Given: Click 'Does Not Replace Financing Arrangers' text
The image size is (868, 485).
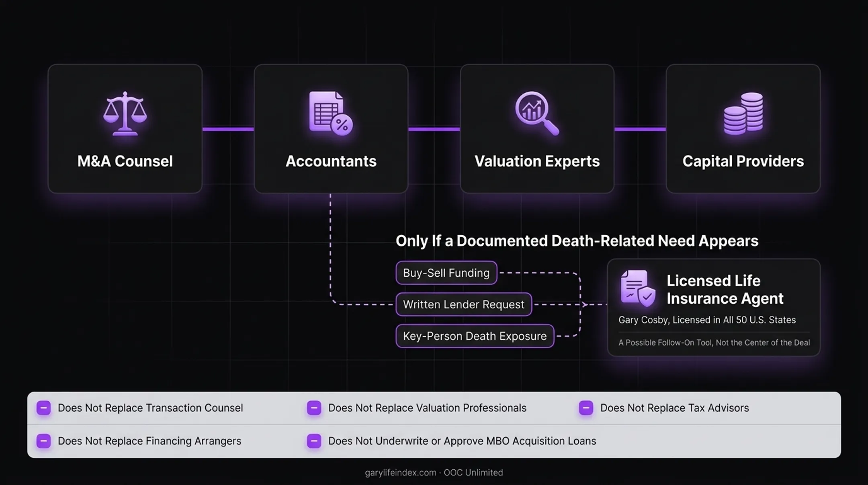Looking at the screenshot, I should point(149,441).
